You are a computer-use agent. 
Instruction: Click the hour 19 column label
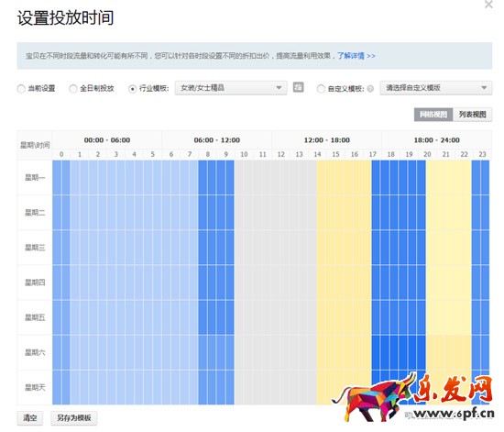(x=410, y=154)
